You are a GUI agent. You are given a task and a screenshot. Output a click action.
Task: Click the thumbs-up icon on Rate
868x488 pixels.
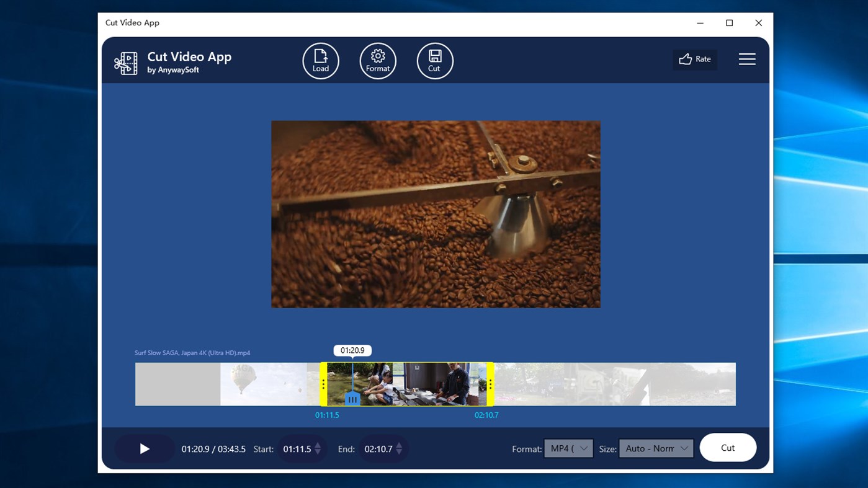[686, 59]
